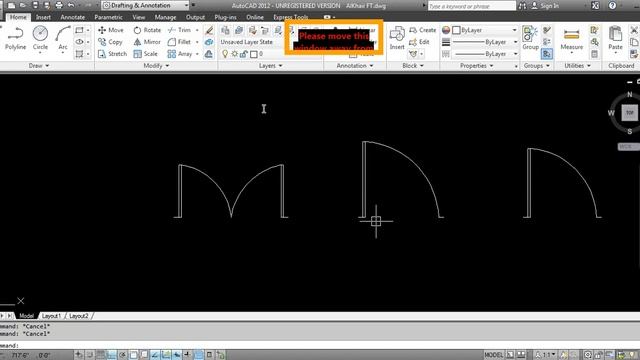This screenshot has width=640, height=360.
Task: Select the Circle draw tool
Action: pos(40,38)
